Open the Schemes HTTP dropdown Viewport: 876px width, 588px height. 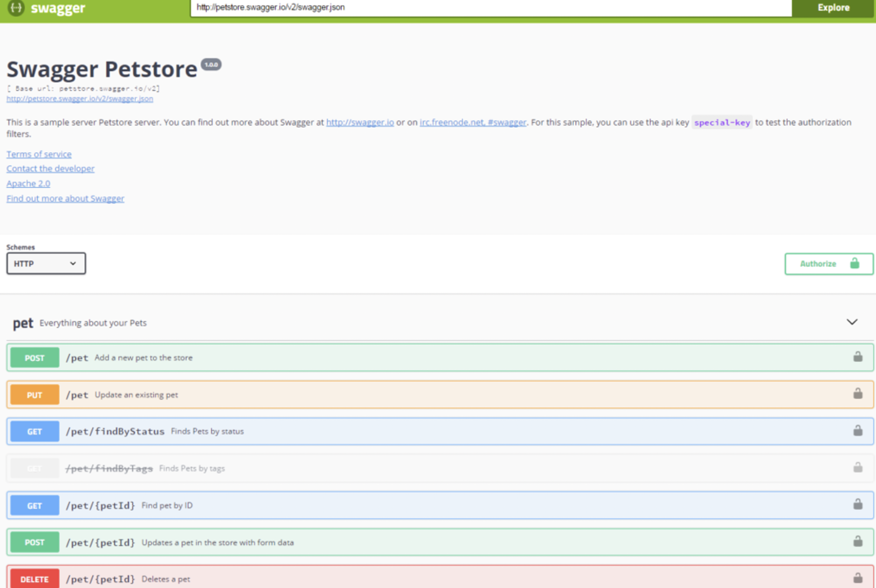[x=46, y=263]
